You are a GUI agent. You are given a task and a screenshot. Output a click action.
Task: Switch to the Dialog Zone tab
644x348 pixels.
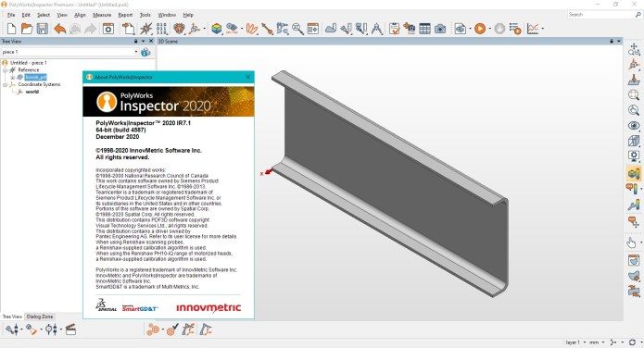pos(40,317)
